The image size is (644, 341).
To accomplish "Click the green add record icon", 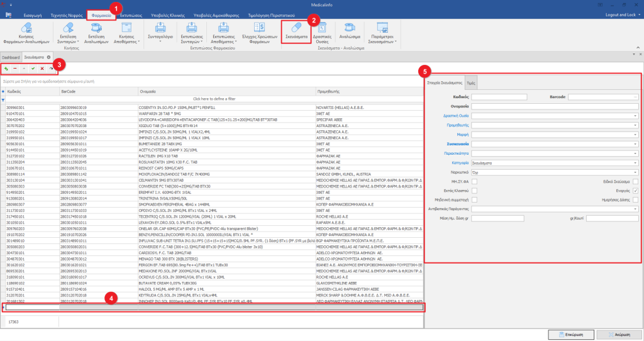I will (6, 67).
